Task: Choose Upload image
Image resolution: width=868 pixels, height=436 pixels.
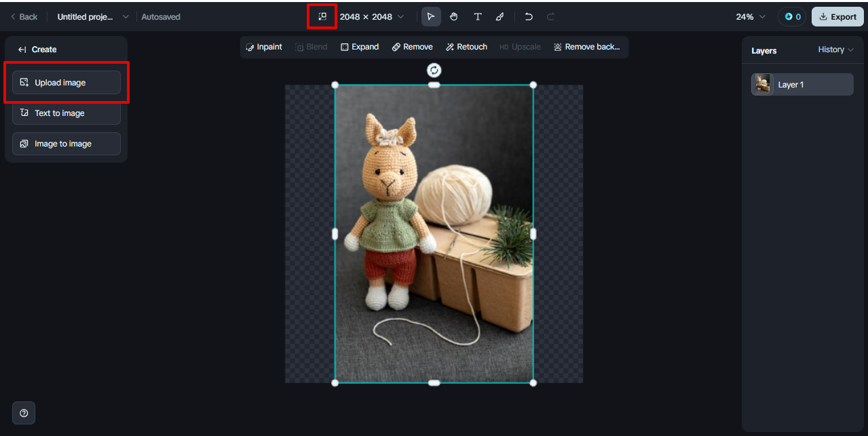Action: pos(67,83)
